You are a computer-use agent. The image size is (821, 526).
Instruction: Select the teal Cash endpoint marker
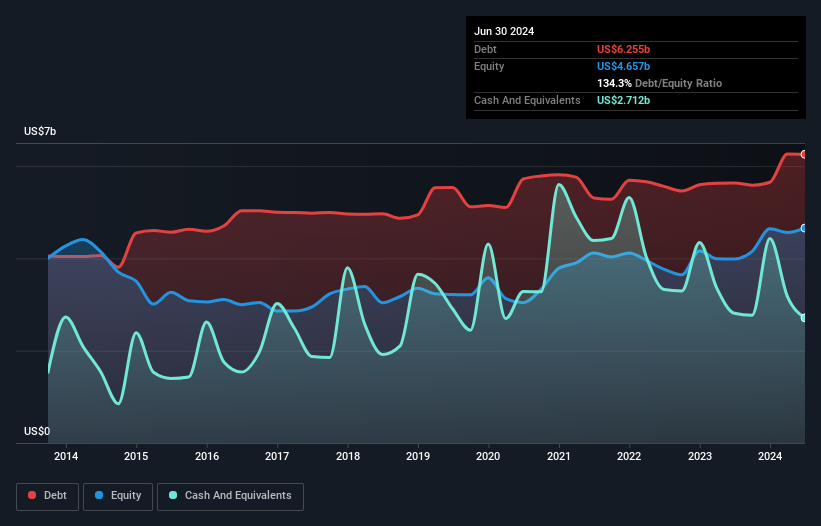(x=804, y=318)
